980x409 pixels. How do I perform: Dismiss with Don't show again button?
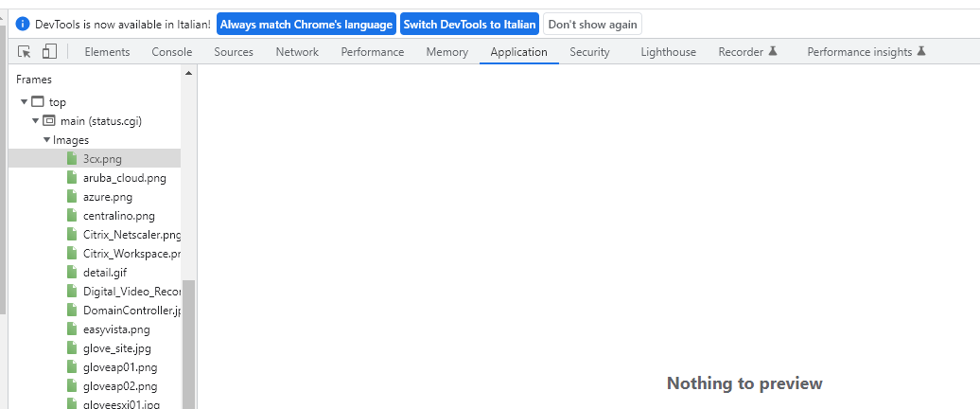click(592, 24)
